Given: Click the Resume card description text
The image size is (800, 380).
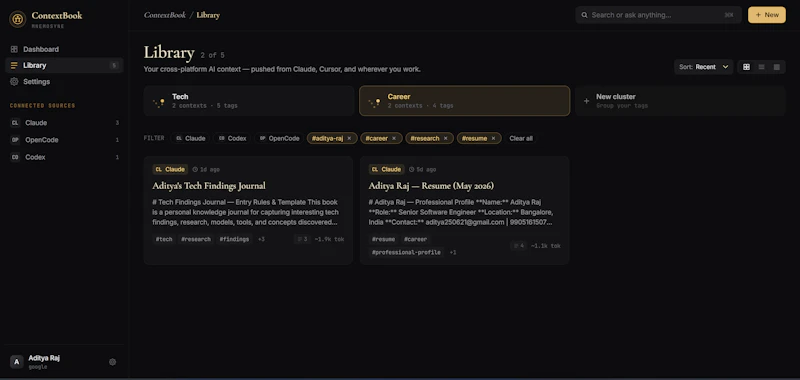Looking at the screenshot, I should point(461,212).
